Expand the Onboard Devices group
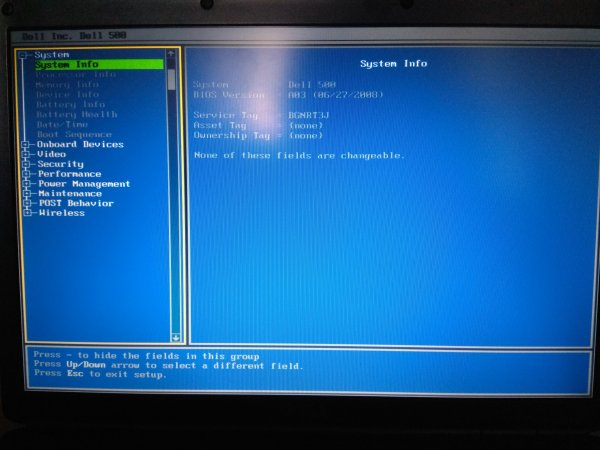The image size is (600, 450). (26, 145)
